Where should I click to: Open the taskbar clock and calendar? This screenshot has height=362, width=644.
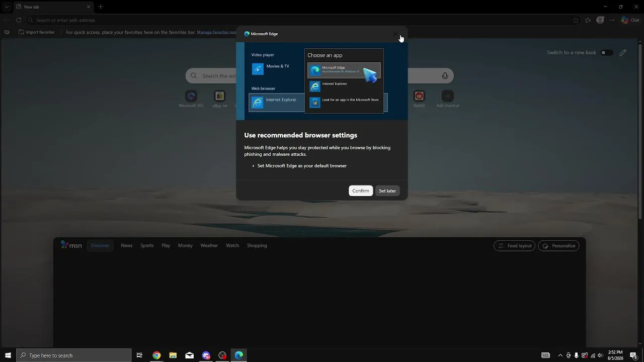coord(615,355)
